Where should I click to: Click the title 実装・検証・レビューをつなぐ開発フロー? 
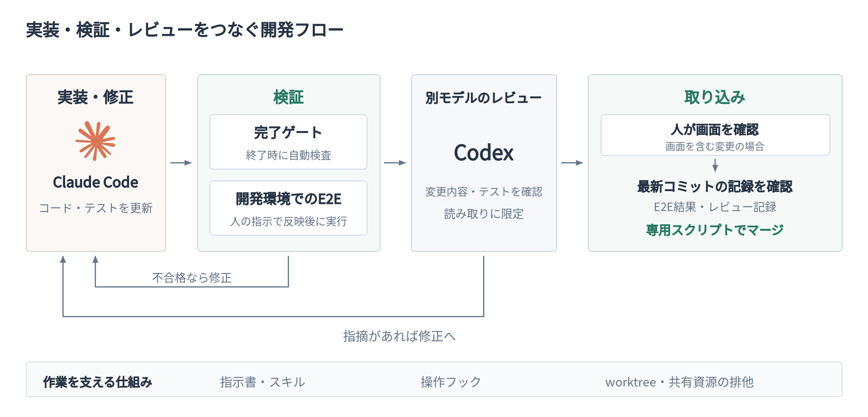(184, 30)
